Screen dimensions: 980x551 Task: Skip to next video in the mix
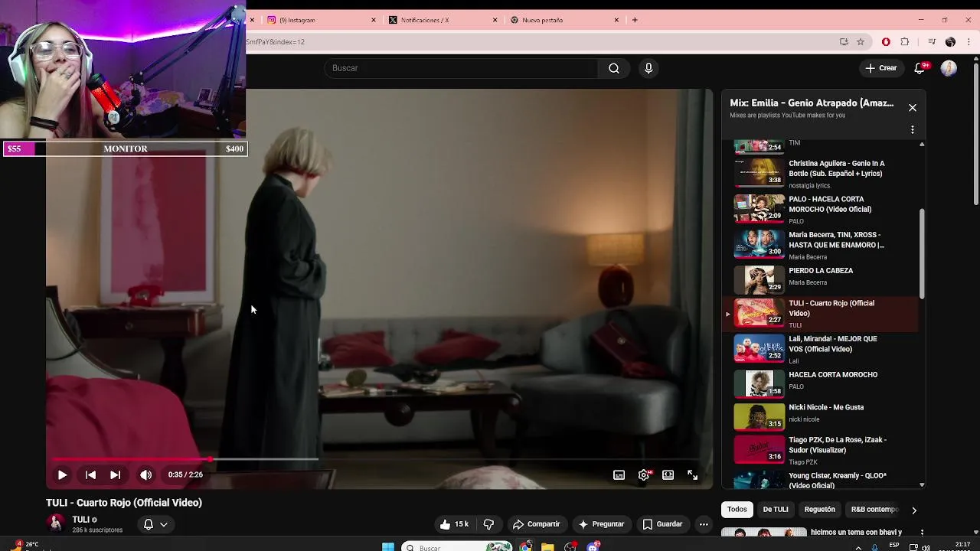tap(115, 475)
